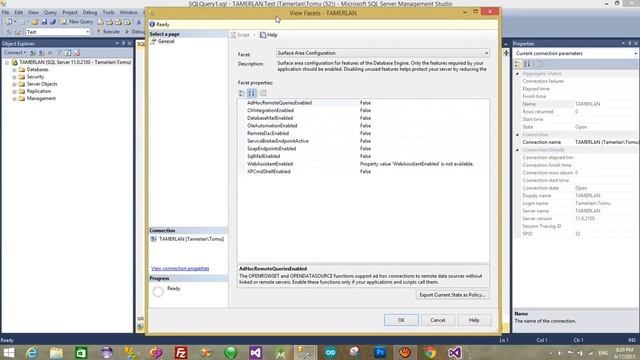The height and width of the screenshot is (360, 640).
Task: Open the View menu
Action: click(33, 12)
